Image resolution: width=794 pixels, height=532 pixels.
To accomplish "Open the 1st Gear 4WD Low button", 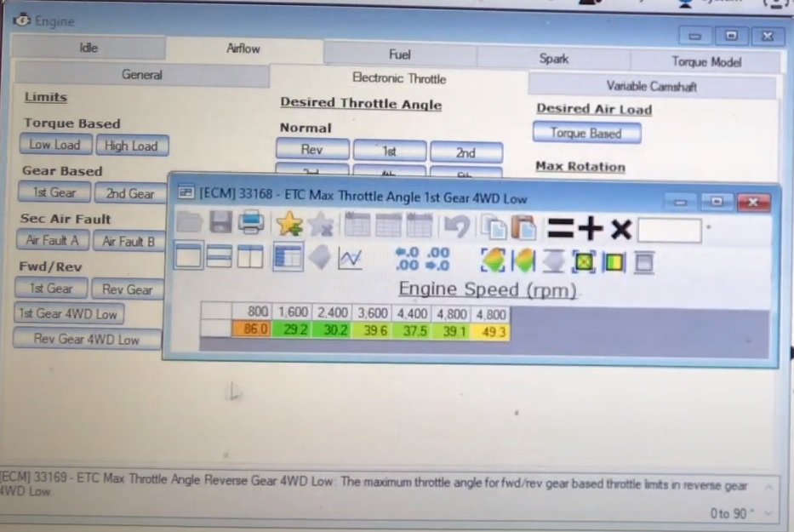I will pos(68,313).
